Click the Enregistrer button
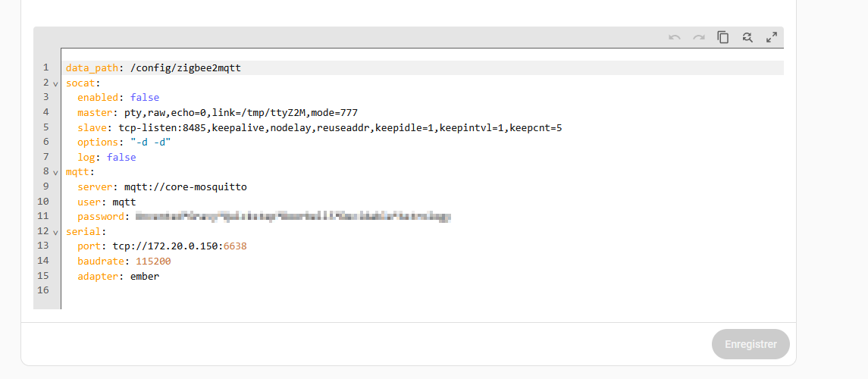Image resolution: width=868 pixels, height=379 pixels. pos(750,344)
